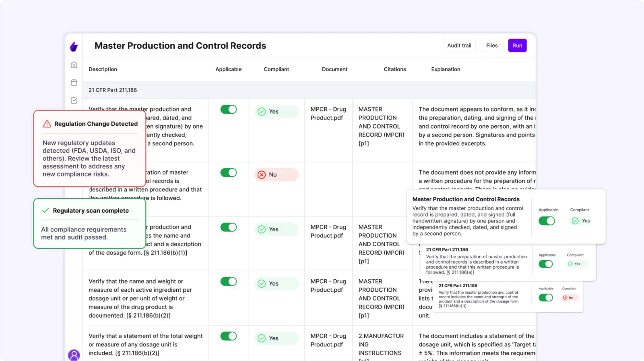Click explanation starting 'The document appears to conform'
The image size is (644, 361).
pos(477,126)
